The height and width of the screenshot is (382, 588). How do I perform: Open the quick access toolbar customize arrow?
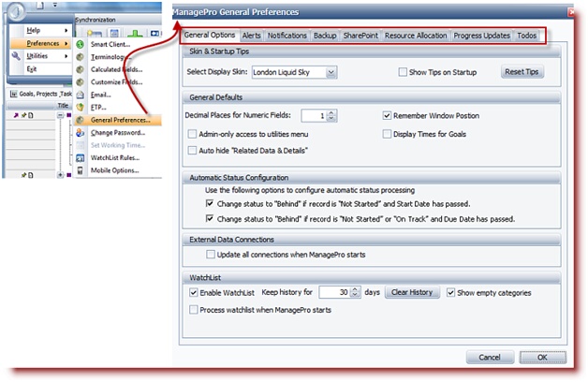click(x=55, y=5)
